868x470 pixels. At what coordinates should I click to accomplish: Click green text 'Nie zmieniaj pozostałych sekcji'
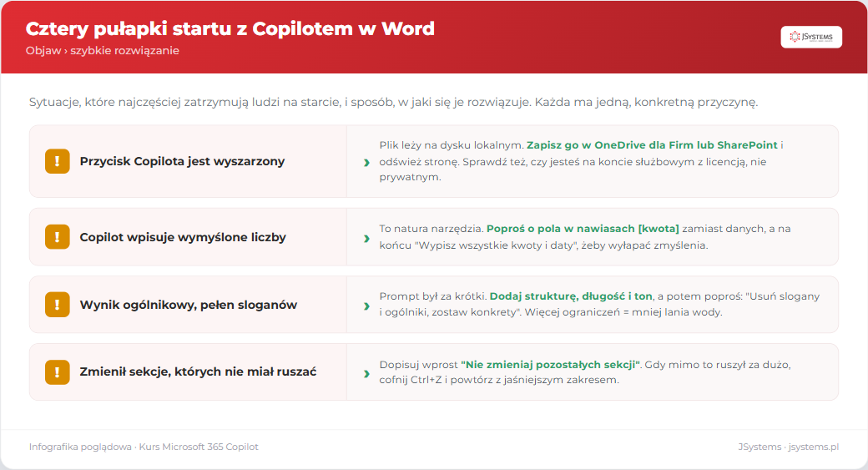tap(550, 364)
